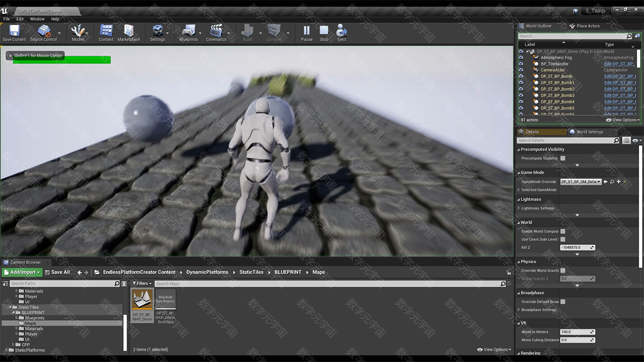Toggle Use Client Side Level checkbox

pos(563,239)
